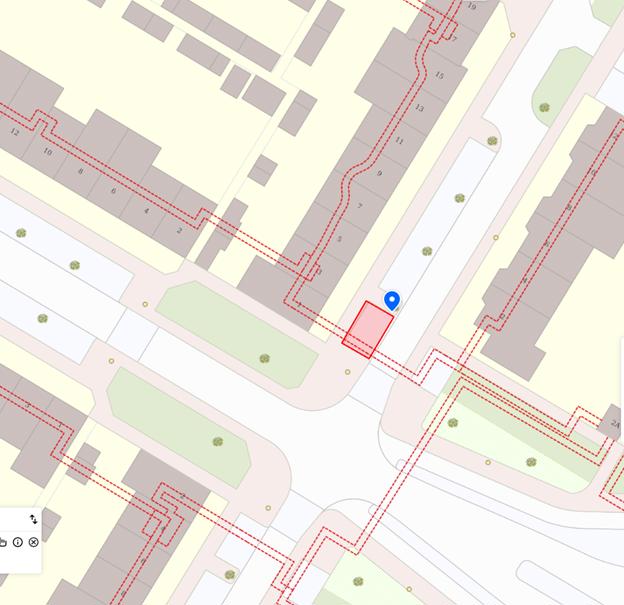Open the circled info icon
Screen dimensions: 624x605
pyautogui.click(x=18, y=542)
